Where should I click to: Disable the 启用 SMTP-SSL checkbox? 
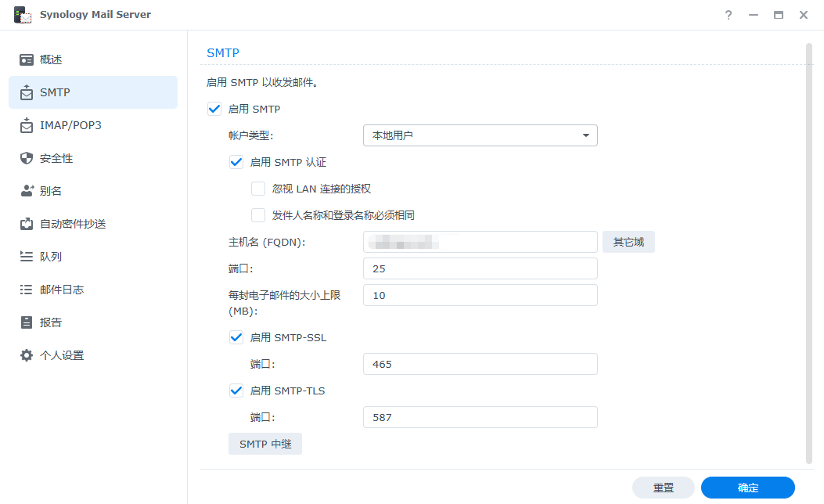pos(236,337)
